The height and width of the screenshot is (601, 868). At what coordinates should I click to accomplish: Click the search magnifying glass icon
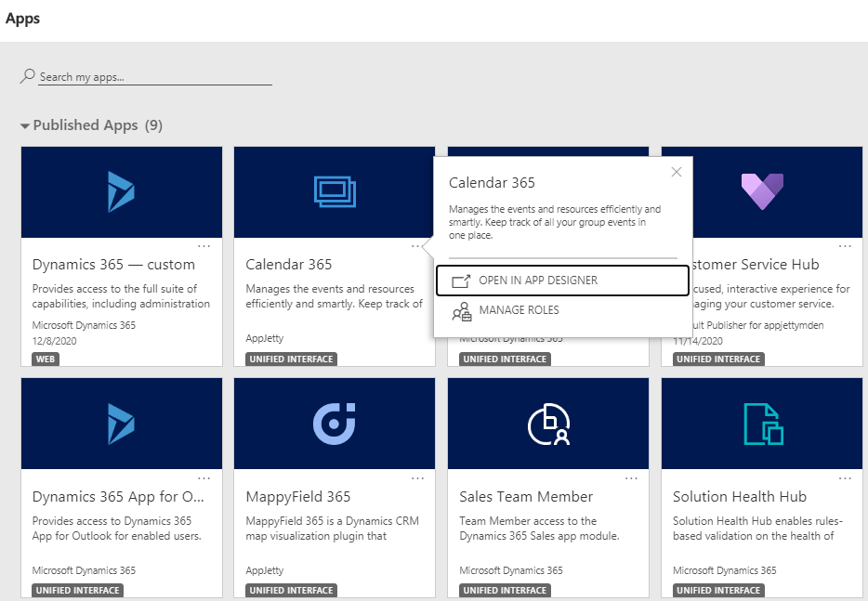pyautogui.click(x=29, y=75)
